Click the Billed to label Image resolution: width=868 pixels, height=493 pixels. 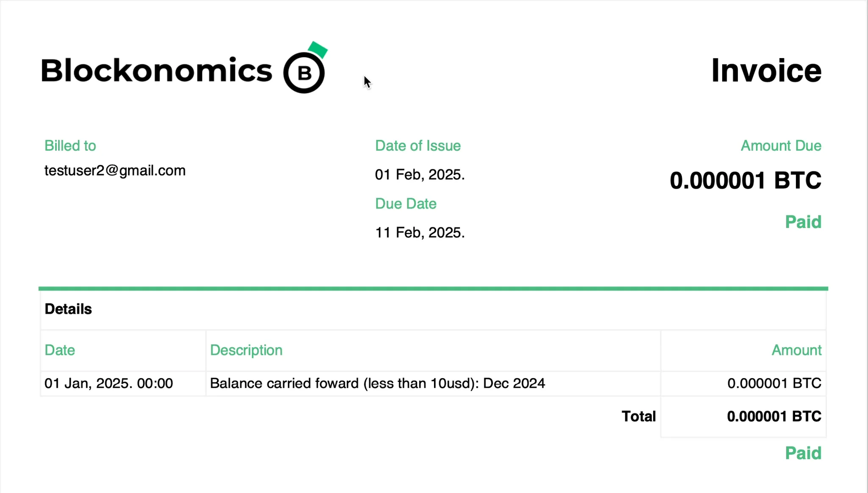click(x=70, y=146)
